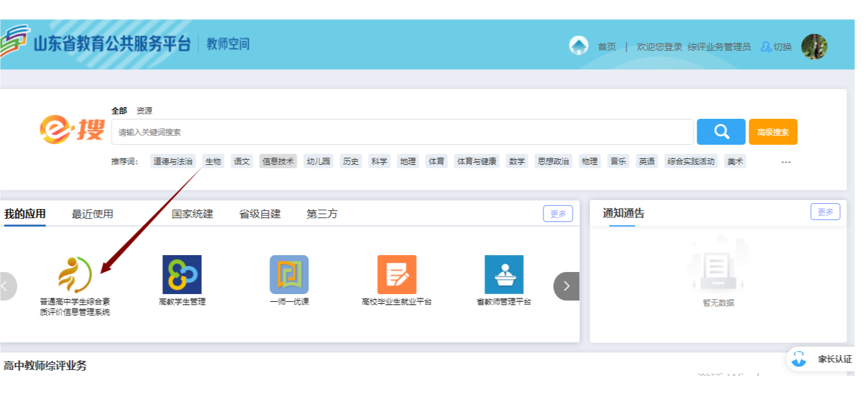Click the 家长认证 headset icon

pos(799,359)
